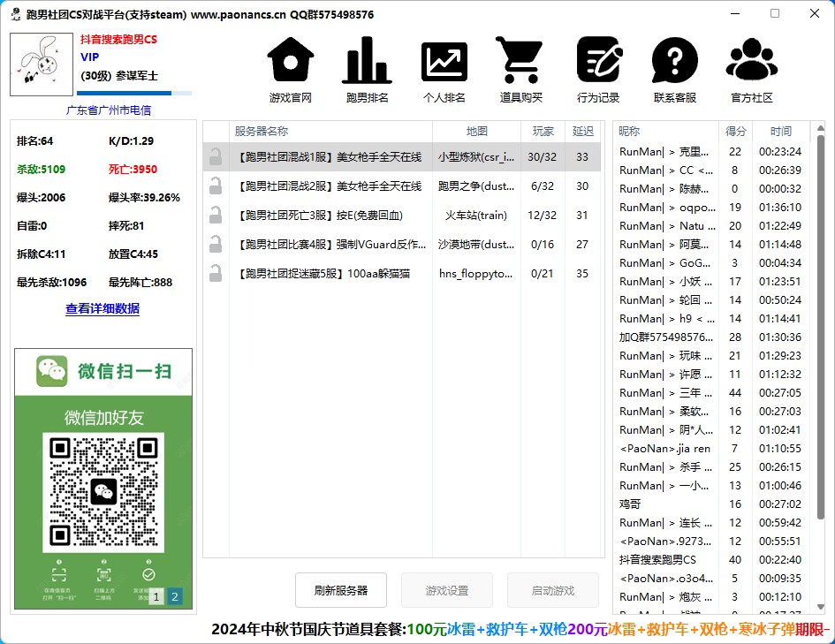Open the 个人排名 trend chart icon

pyautogui.click(x=444, y=62)
